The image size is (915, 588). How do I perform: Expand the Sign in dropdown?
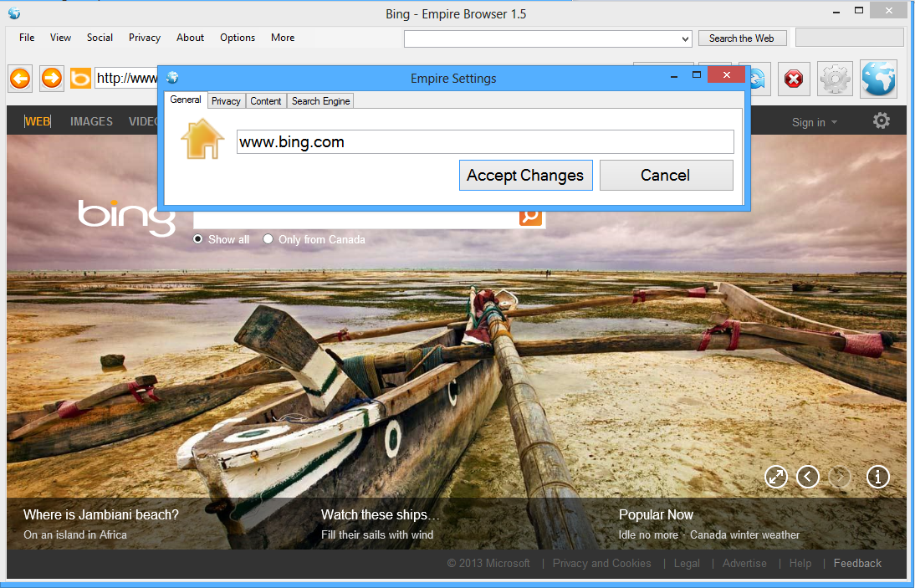[813, 121]
